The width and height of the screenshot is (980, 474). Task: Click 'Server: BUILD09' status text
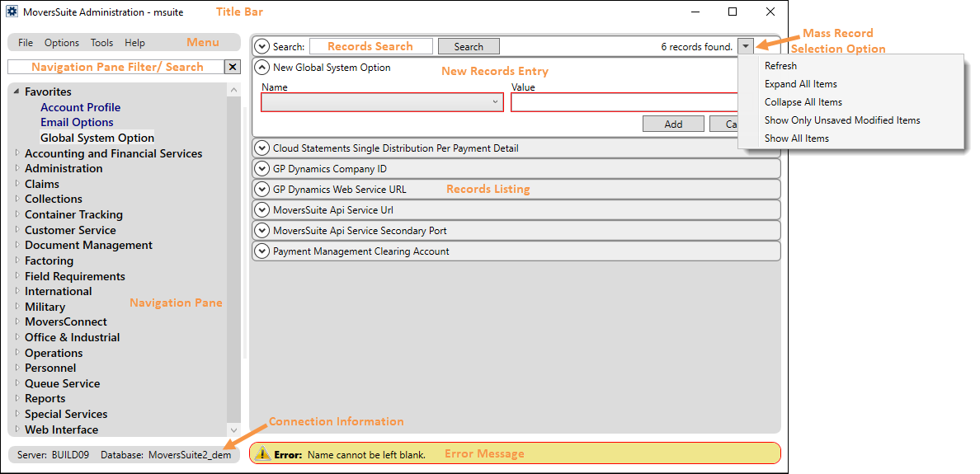pyautogui.click(x=53, y=455)
